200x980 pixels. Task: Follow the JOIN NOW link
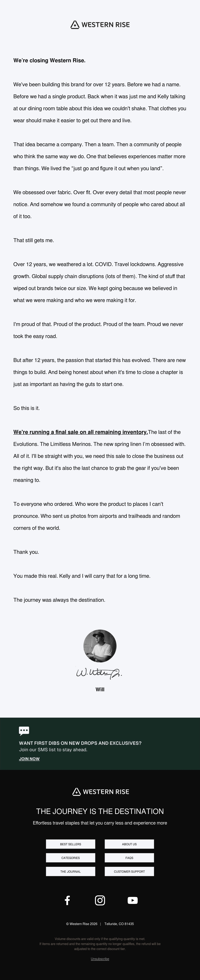click(x=29, y=759)
